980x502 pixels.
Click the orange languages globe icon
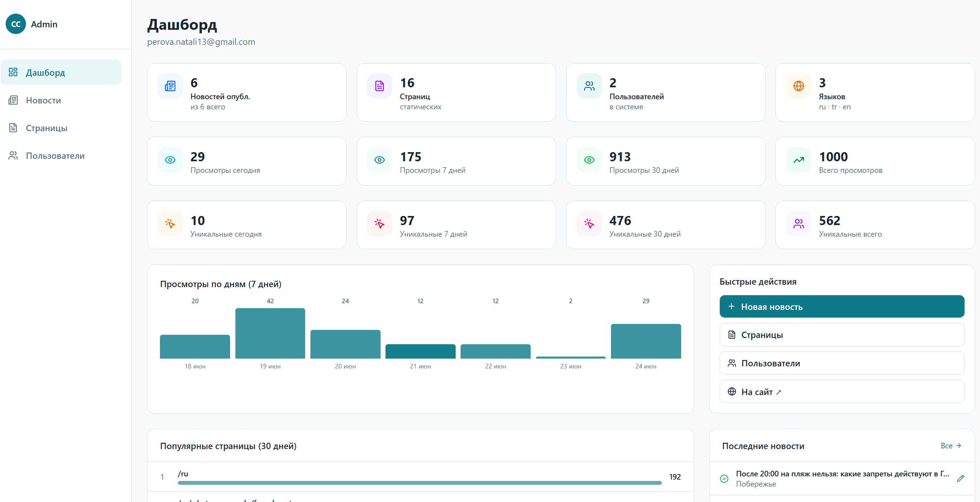(799, 86)
